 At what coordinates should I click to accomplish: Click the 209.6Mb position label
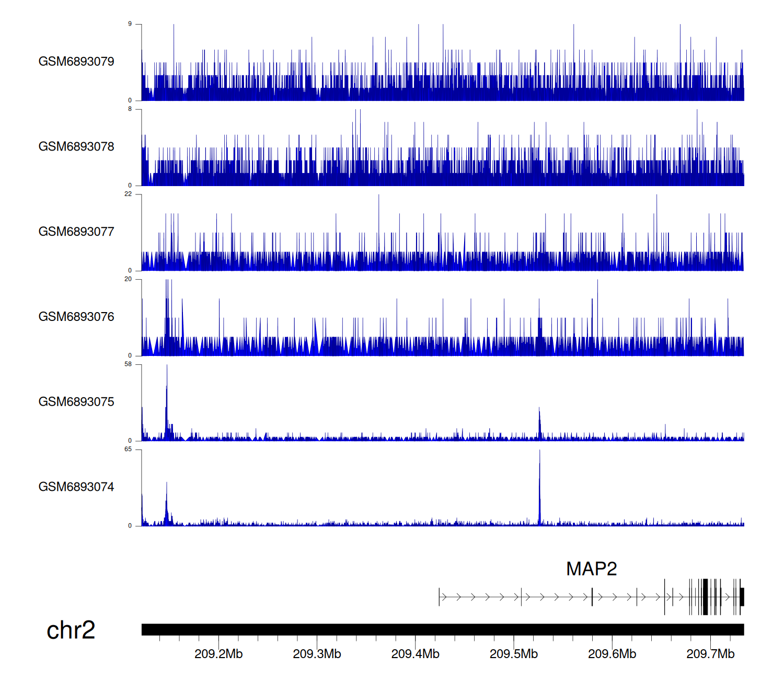(x=612, y=654)
